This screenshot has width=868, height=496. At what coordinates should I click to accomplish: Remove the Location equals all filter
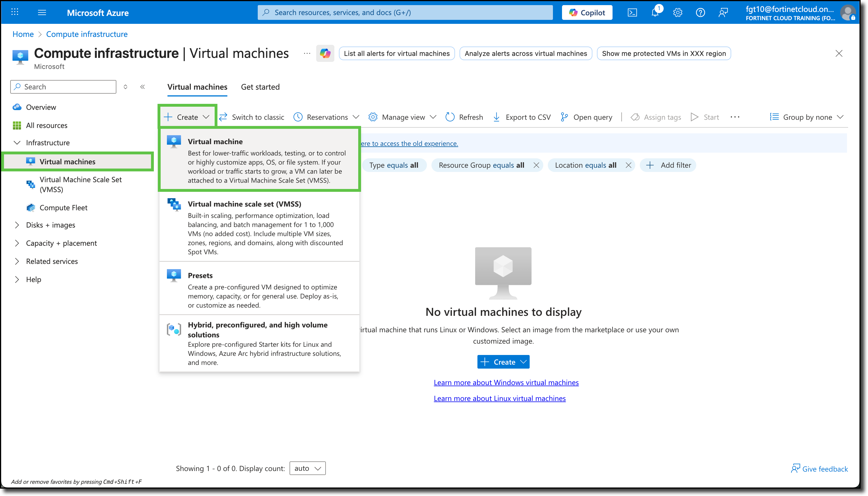click(628, 165)
